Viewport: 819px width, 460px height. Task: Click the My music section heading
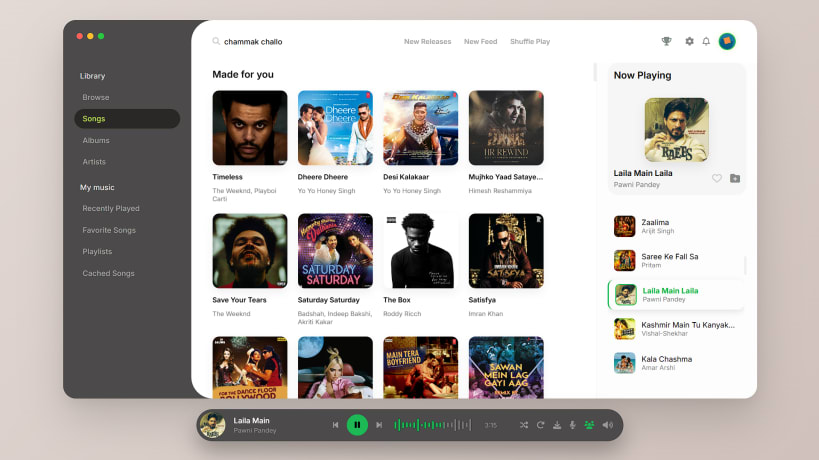97,187
